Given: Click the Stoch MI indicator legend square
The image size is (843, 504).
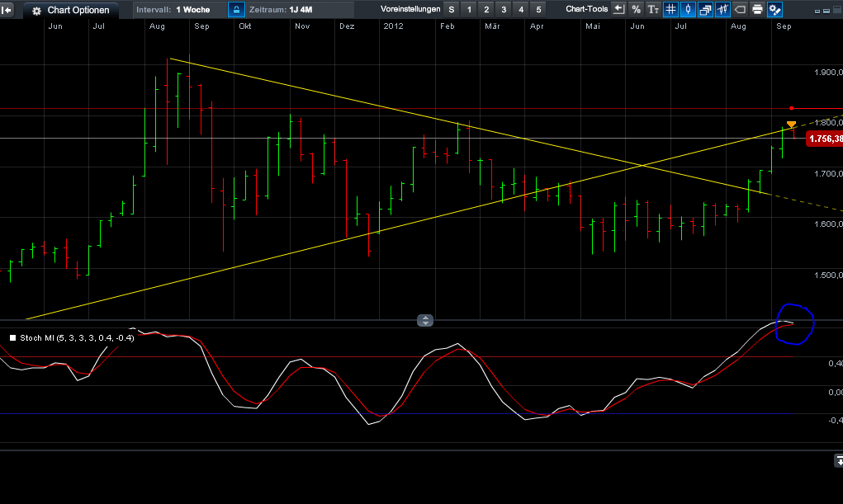Looking at the screenshot, I should (13, 338).
